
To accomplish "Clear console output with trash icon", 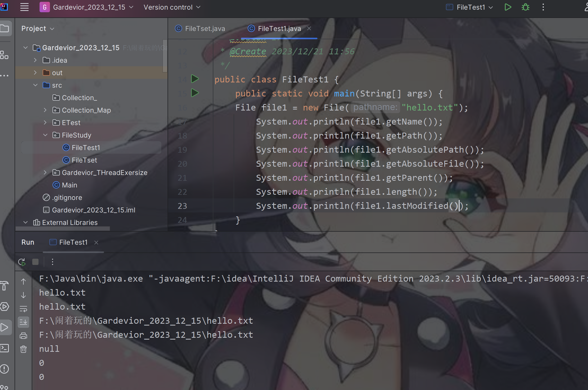I will coord(23,349).
